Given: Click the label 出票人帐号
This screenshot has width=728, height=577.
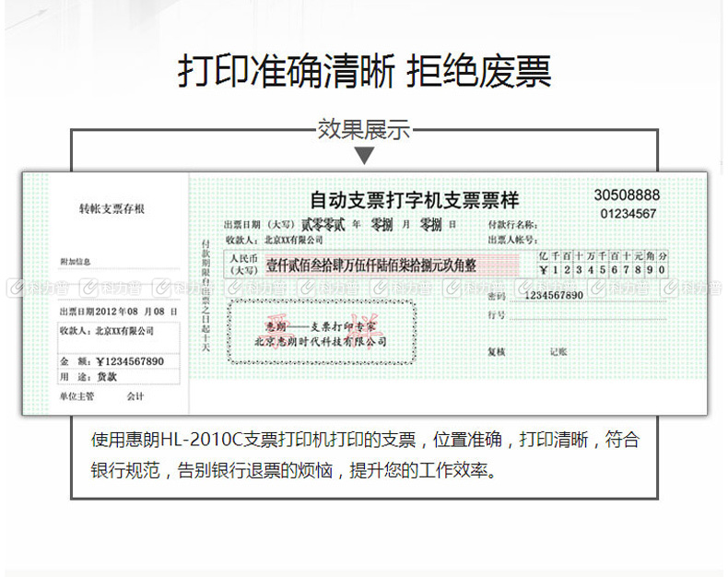Looking at the screenshot, I should click(512, 241).
